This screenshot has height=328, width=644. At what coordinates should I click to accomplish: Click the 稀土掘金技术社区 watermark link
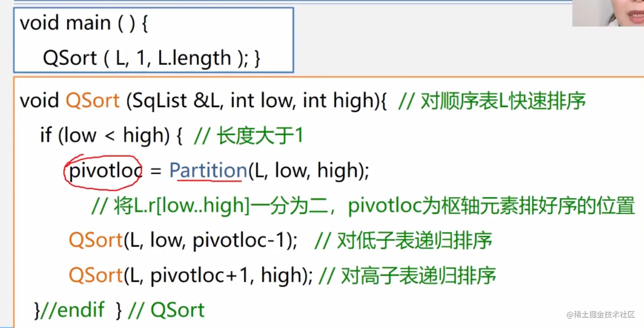pyautogui.click(x=601, y=315)
